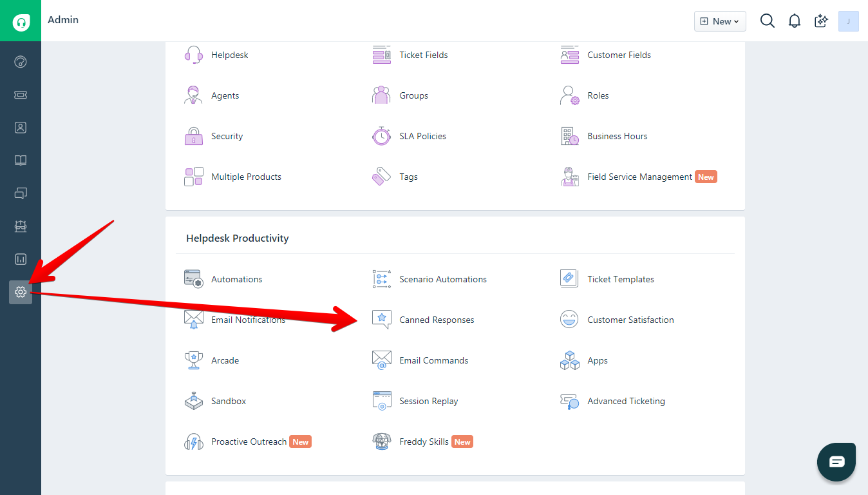Open SLA Policies link
The image size is (868, 495).
(x=422, y=136)
